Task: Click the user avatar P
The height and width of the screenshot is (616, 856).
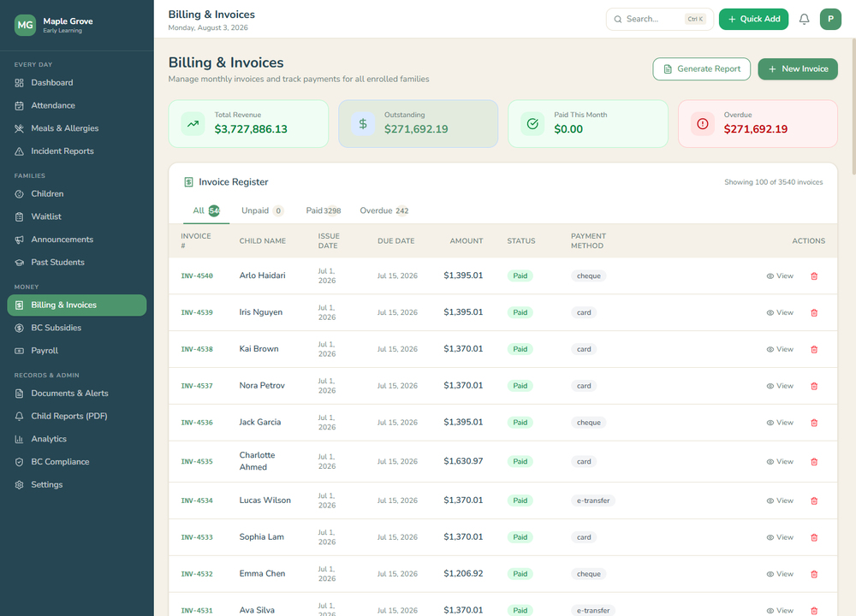Action: click(830, 19)
